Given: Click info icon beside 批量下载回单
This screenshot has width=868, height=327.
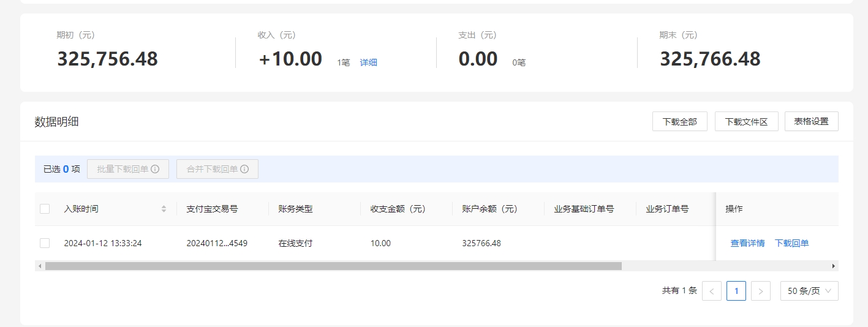Looking at the screenshot, I should [x=155, y=169].
